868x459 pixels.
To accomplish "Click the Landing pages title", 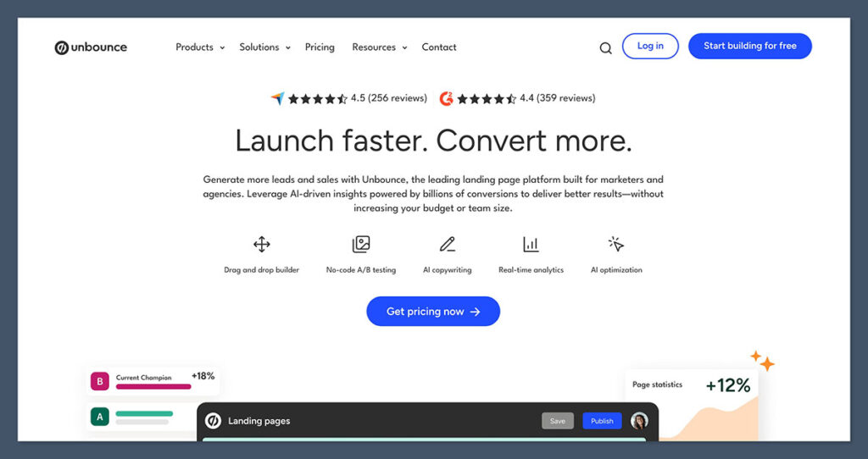I will click(259, 421).
